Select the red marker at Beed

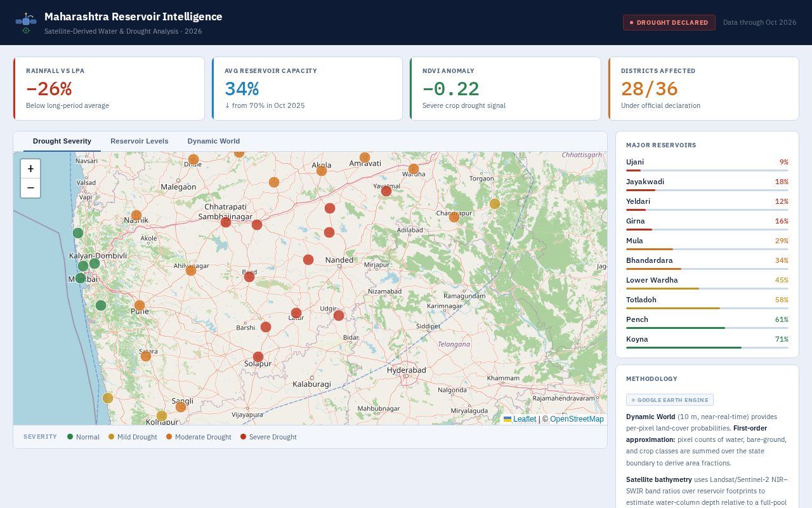point(249,277)
